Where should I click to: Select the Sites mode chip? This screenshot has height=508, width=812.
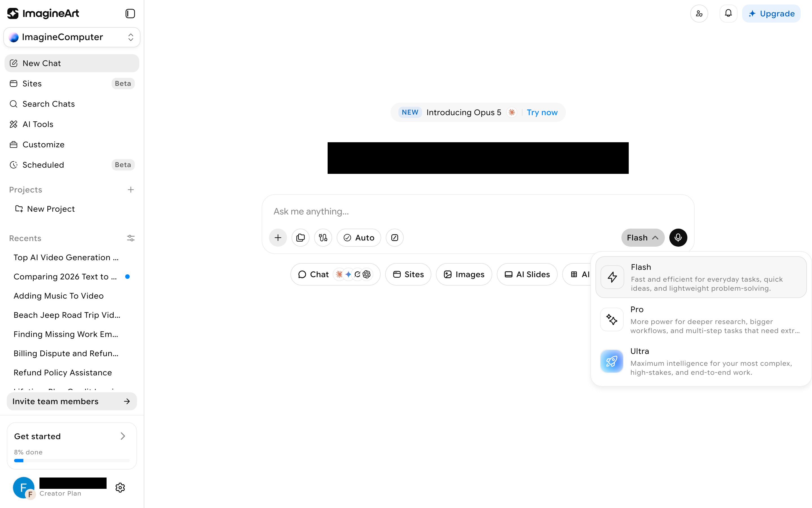click(x=408, y=275)
